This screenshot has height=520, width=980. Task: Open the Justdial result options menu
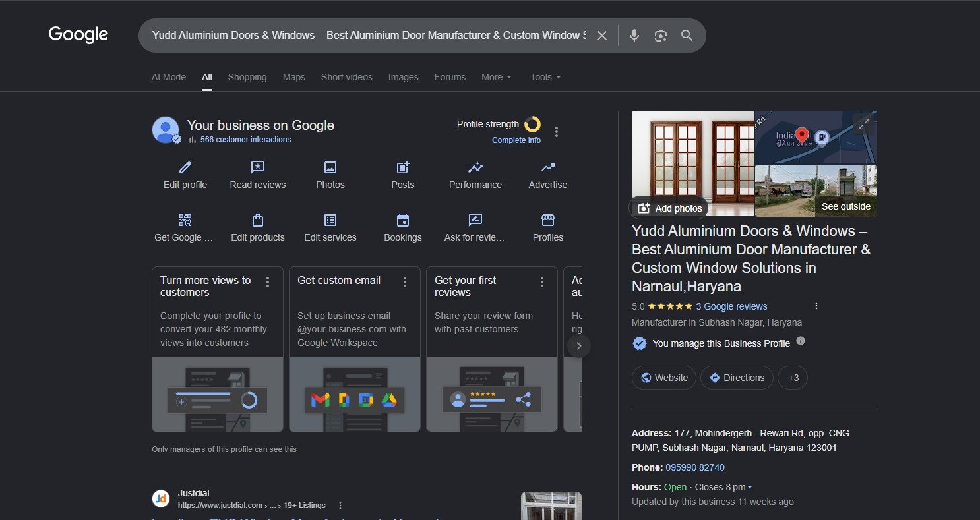[340, 506]
